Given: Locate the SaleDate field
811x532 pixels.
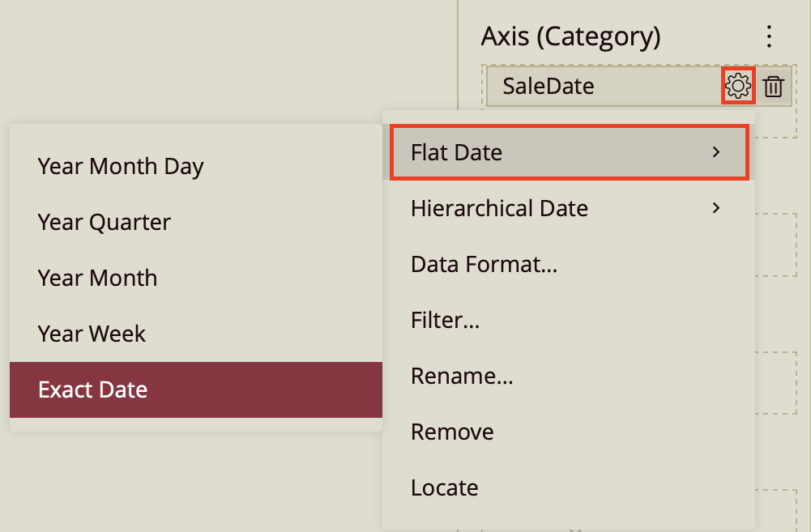Looking at the screenshot, I should pyautogui.click(x=443, y=487).
